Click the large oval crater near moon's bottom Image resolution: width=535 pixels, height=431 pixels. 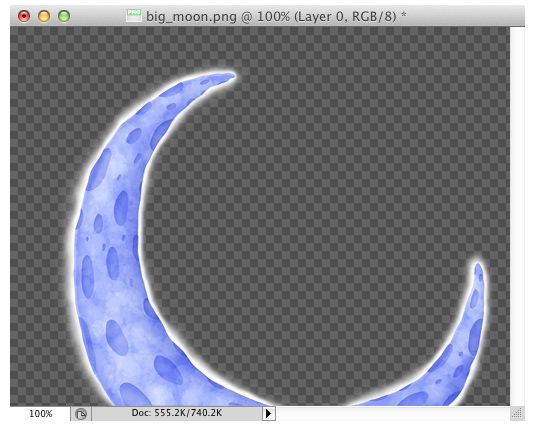[x=168, y=370]
